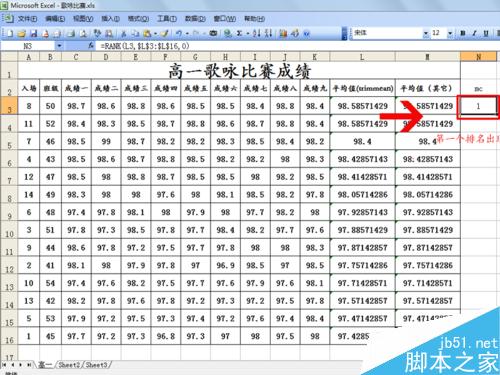The width and height of the screenshot is (500, 375).
Task: Open Excel Help question-mark icon
Action: coord(307,33)
